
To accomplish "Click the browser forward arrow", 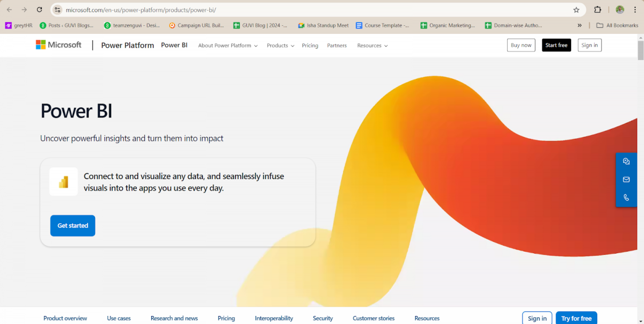I will click(24, 10).
